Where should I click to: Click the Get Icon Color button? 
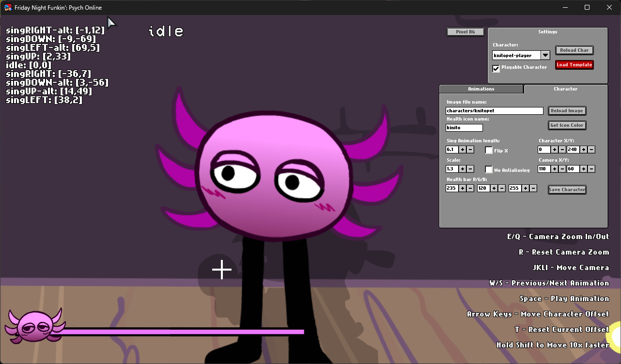tap(567, 125)
